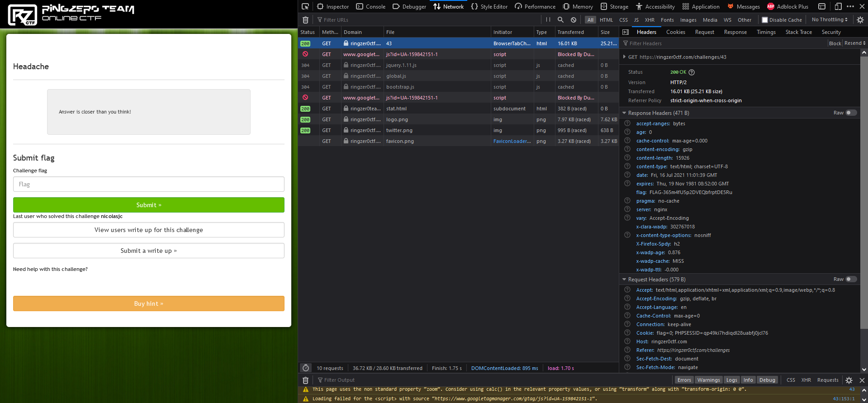The image size is (868, 403).
Task: Open the Resend dropdown
Action: tap(855, 43)
